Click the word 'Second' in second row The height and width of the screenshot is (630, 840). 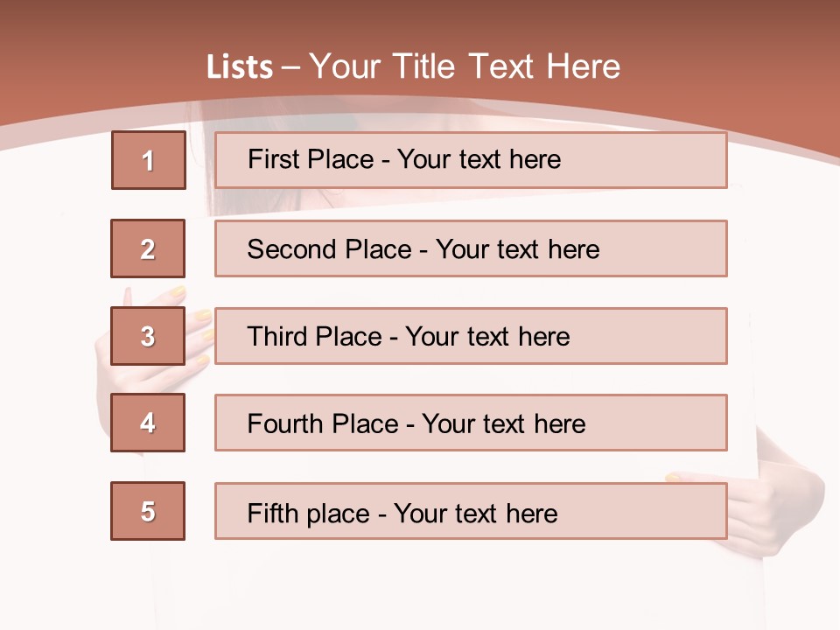291,249
